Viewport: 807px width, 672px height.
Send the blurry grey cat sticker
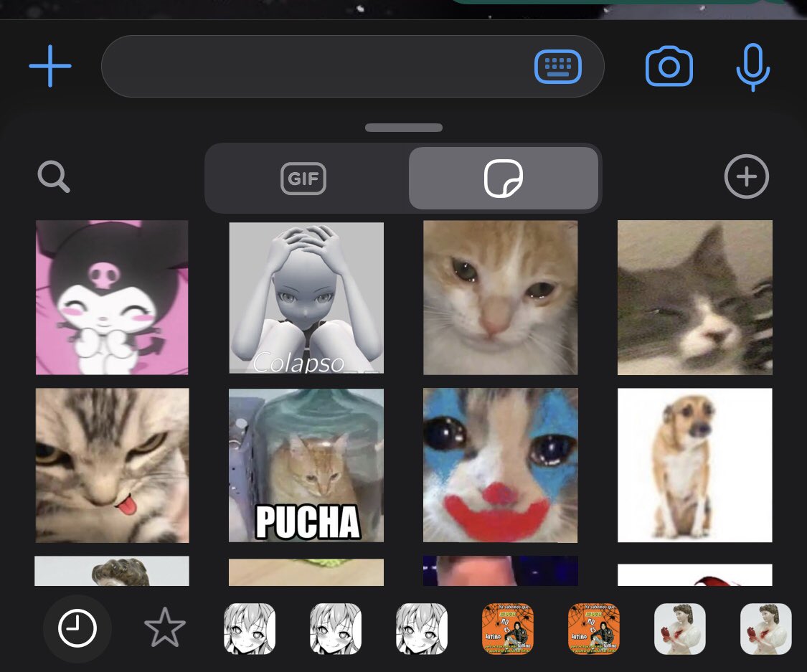[x=695, y=298]
